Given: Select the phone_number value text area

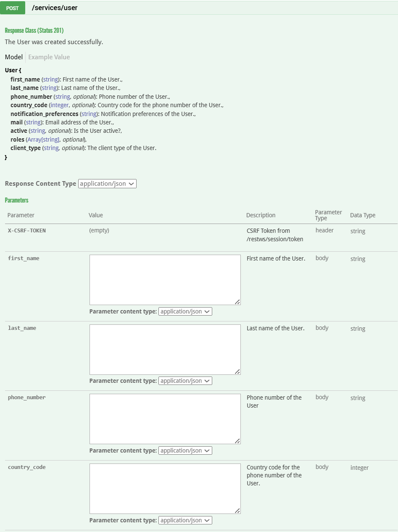Looking at the screenshot, I should (x=165, y=419).
